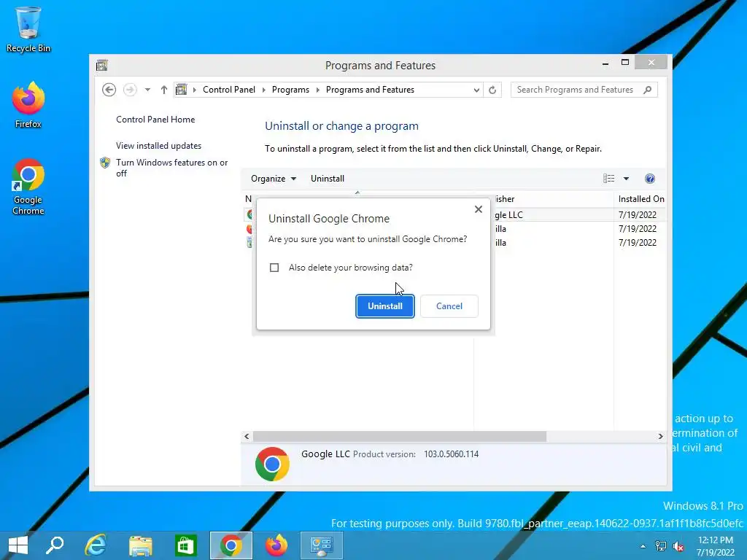The width and height of the screenshot is (747, 560).
Task: Launch Internet Explorer from the taskbar
Action: (96, 545)
